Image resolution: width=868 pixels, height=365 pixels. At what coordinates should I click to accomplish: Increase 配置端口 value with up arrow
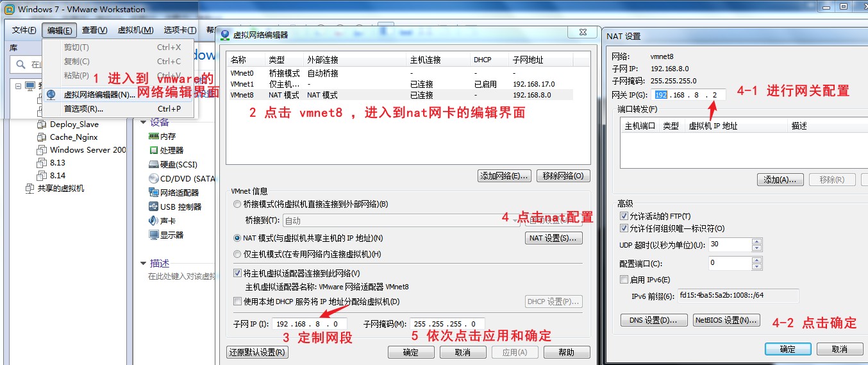click(756, 260)
